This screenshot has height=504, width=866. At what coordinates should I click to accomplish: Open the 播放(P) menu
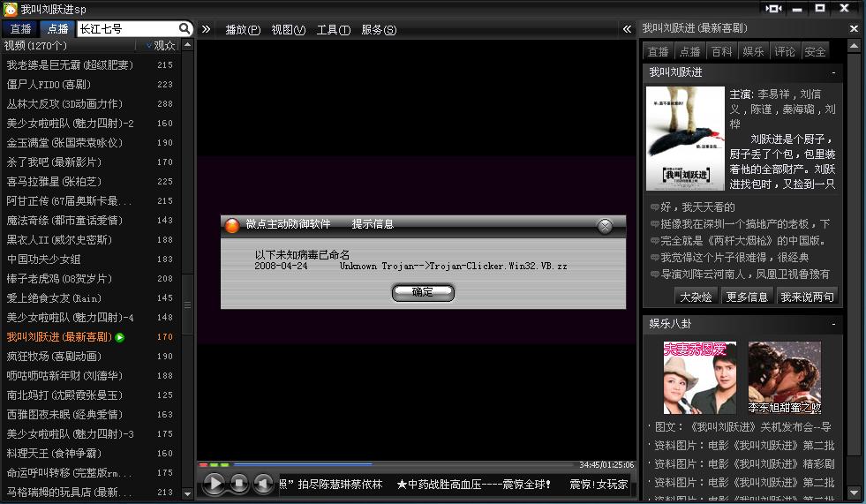click(243, 30)
